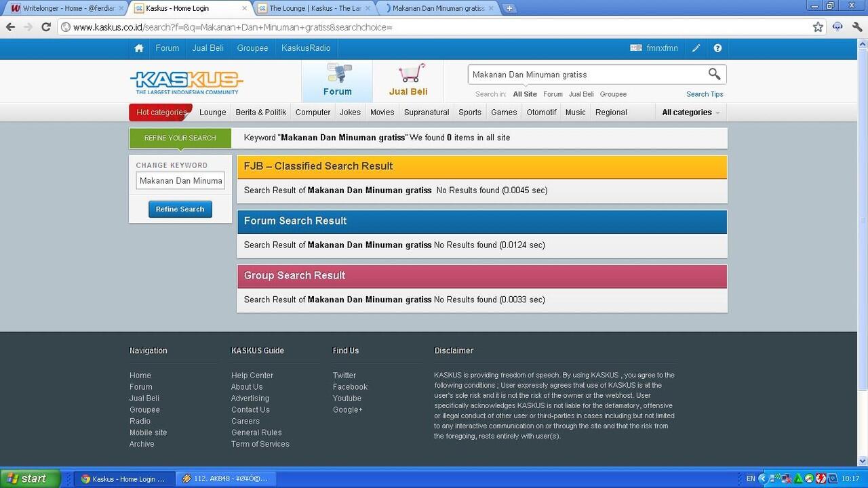Open the Twitter link under Find Us
868x488 pixels.
(x=344, y=375)
